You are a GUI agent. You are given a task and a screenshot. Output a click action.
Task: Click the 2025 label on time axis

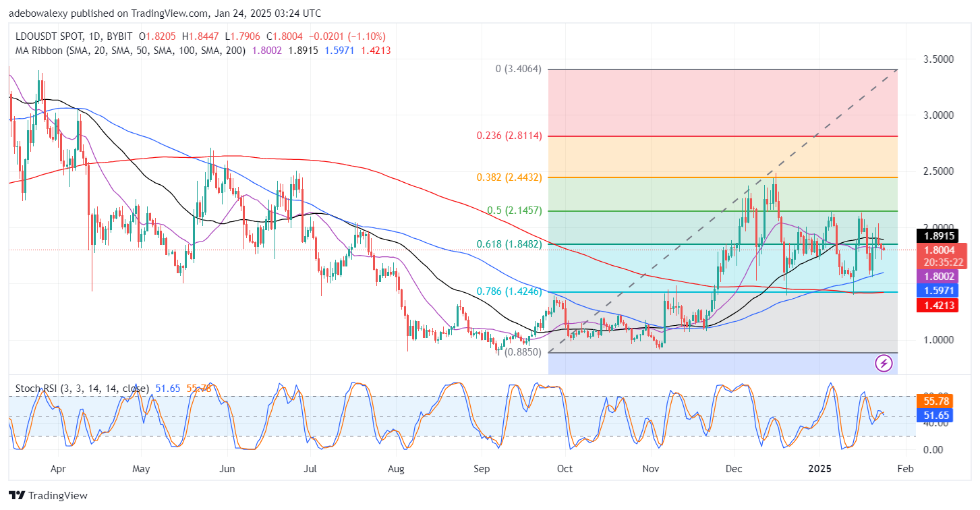click(819, 468)
